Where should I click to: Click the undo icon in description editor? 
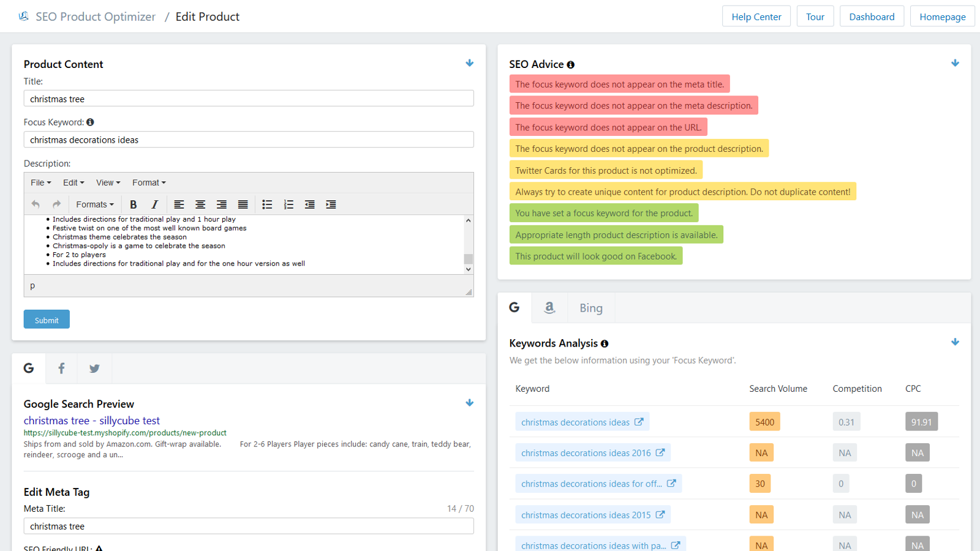36,204
